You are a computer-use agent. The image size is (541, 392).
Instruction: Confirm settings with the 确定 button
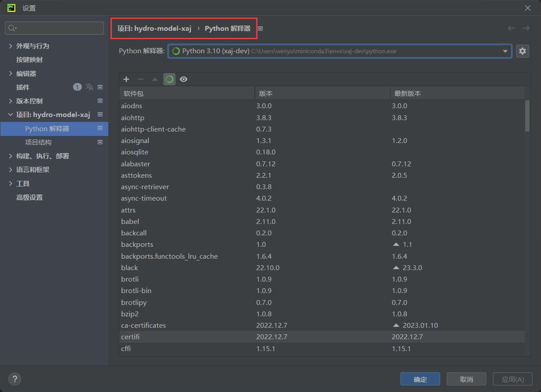(x=420, y=379)
